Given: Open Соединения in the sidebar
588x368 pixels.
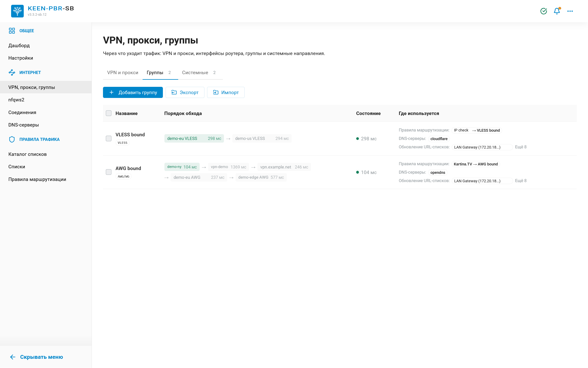Looking at the screenshot, I should (46, 112).
